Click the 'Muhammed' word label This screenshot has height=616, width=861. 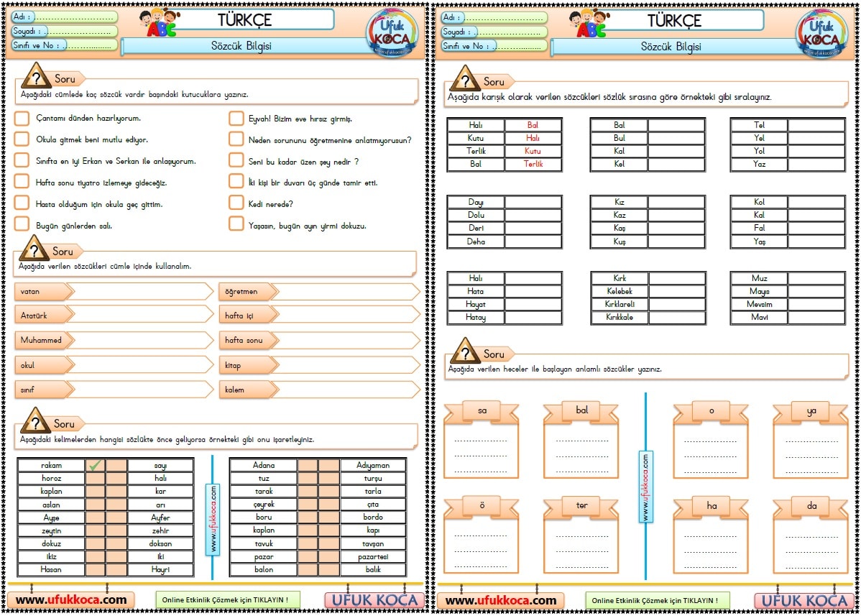pos(43,341)
